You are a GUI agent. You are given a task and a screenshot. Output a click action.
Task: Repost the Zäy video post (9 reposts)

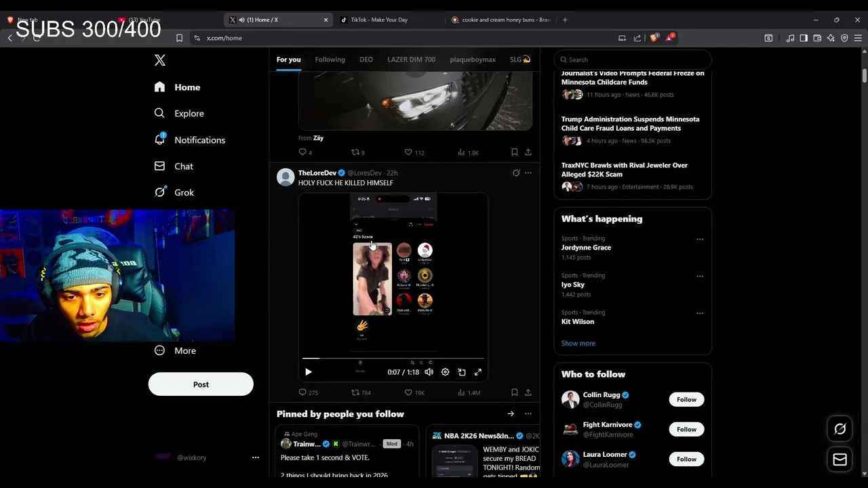pos(355,152)
